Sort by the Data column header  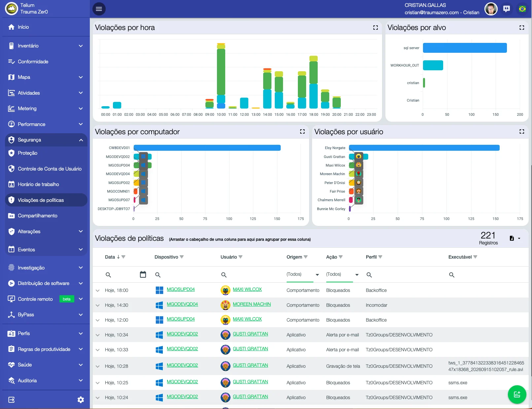tap(110, 257)
